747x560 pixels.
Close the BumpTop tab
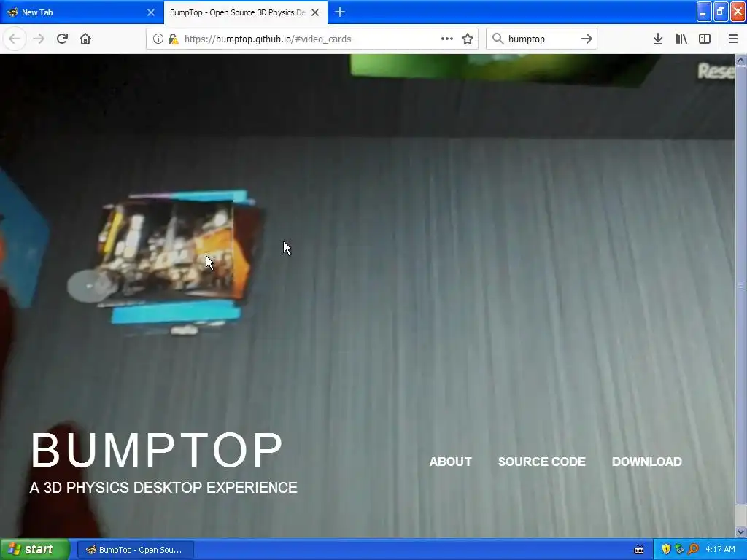coord(315,12)
